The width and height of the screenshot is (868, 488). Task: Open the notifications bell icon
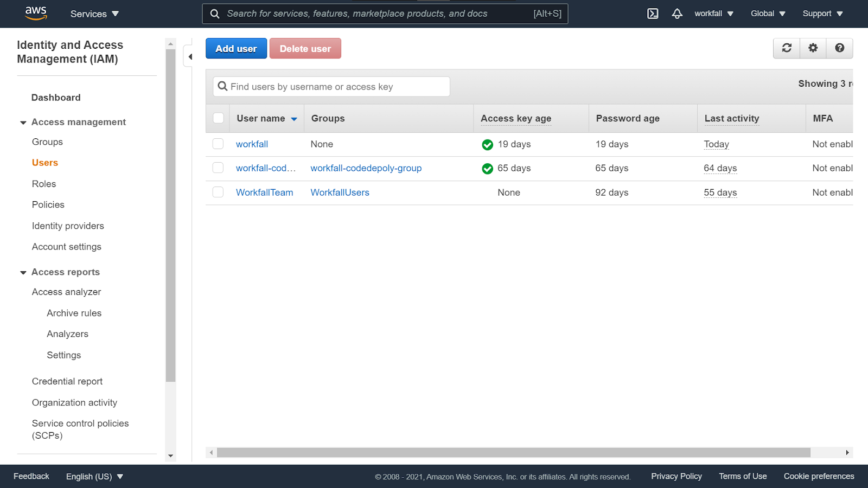pos(677,14)
